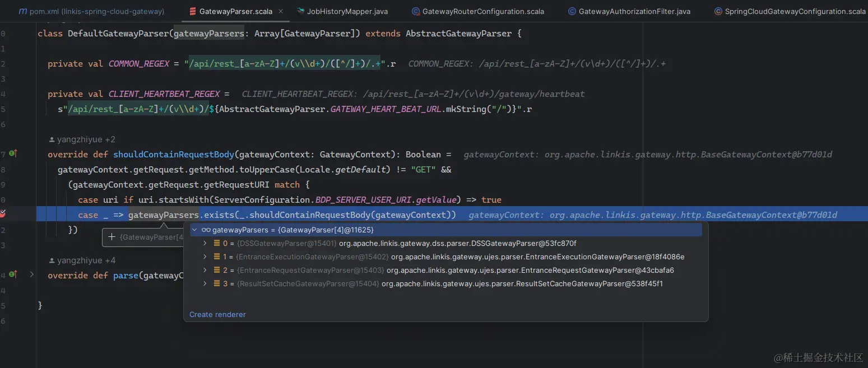Open the GatewayAuthorizationFilter.java tab
The height and width of the screenshot is (368, 868).
[x=629, y=11]
